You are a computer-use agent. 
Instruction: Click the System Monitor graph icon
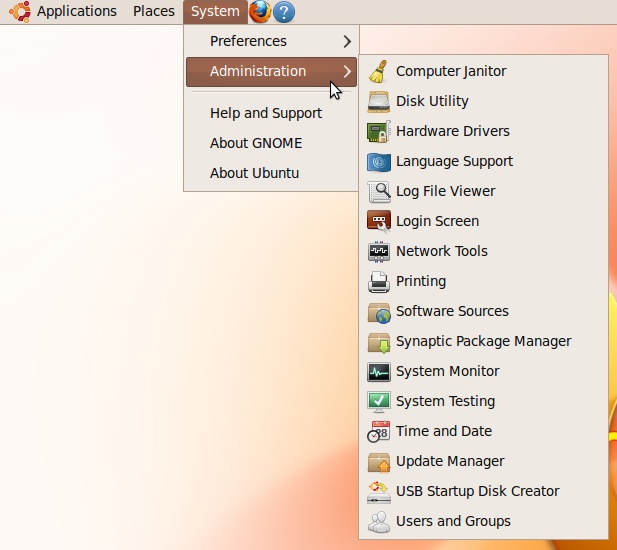[379, 372]
